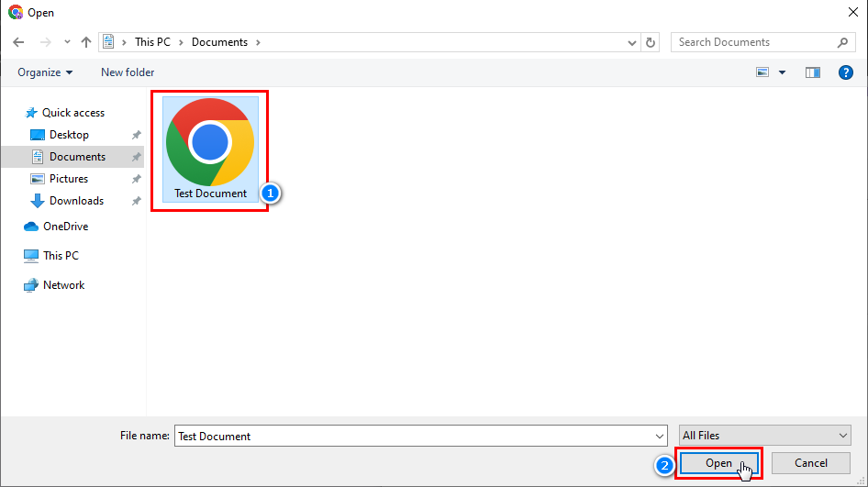Toggle the preview pane
This screenshot has width=868, height=487.
[813, 72]
